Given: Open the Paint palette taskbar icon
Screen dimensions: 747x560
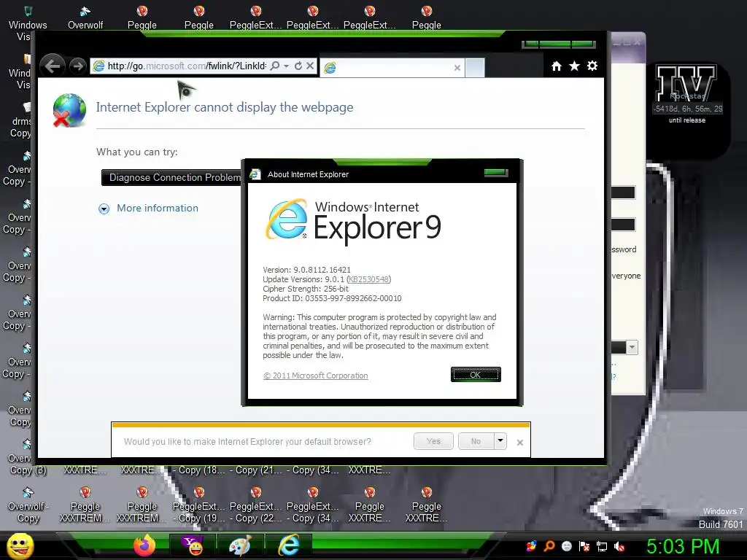Looking at the screenshot, I should pyautogui.click(x=240, y=545).
